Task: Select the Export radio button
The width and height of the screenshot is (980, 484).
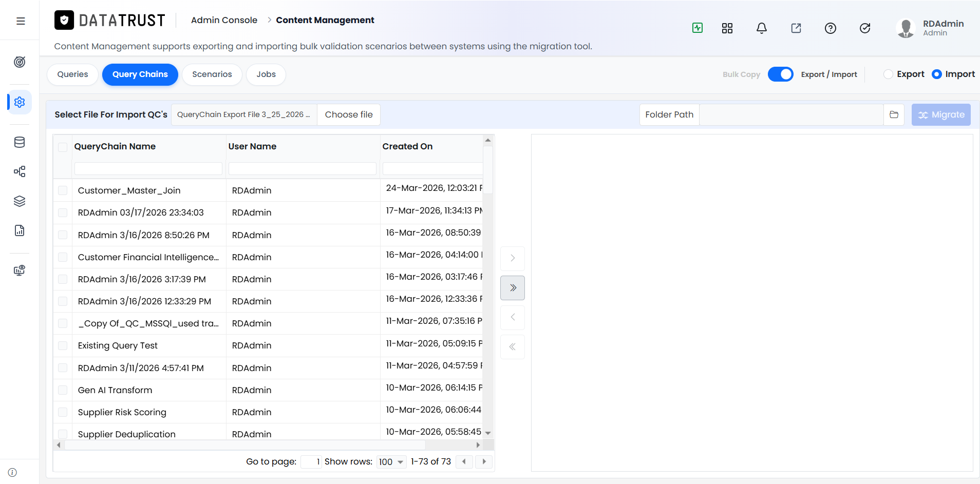Action: coord(888,74)
